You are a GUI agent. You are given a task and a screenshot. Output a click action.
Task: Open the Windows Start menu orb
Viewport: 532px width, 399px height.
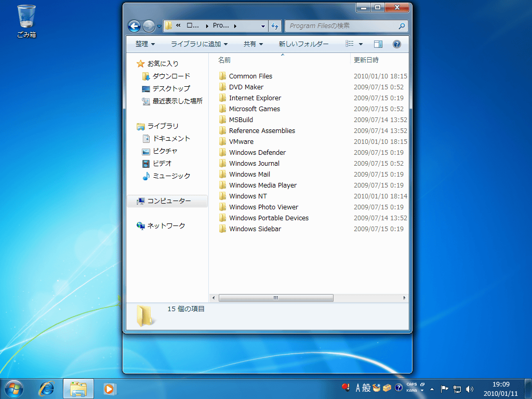click(14, 389)
